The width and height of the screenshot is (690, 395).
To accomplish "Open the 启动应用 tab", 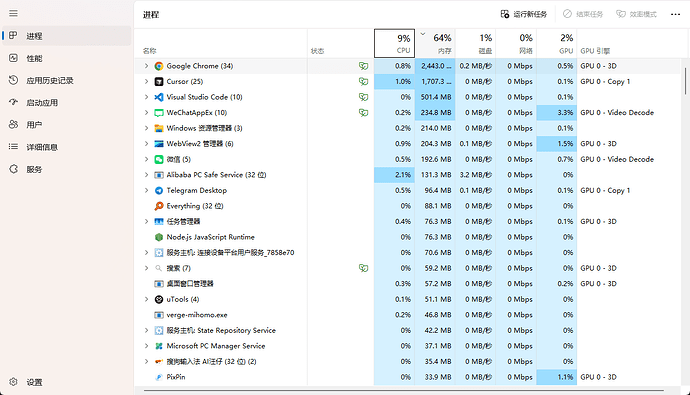I will pyautogui.click(x=67, y=102).
